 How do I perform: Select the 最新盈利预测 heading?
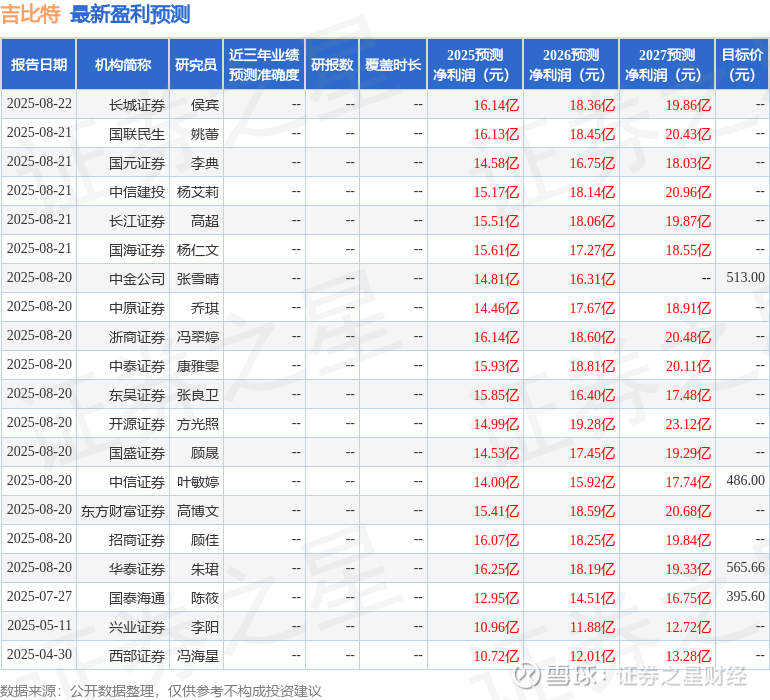(x=130, y=14)
